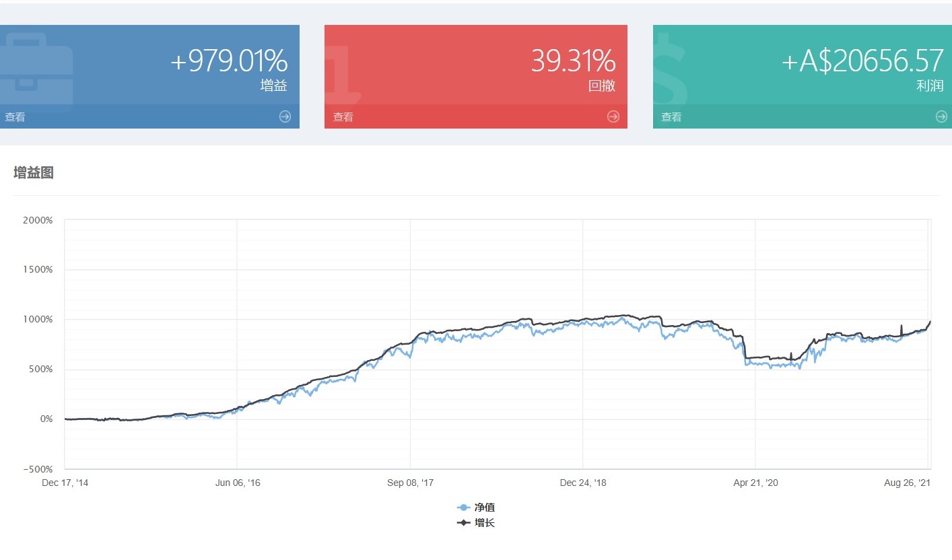Click the 39.31% drawdown value
952x560 pixels.
(573, 61)
